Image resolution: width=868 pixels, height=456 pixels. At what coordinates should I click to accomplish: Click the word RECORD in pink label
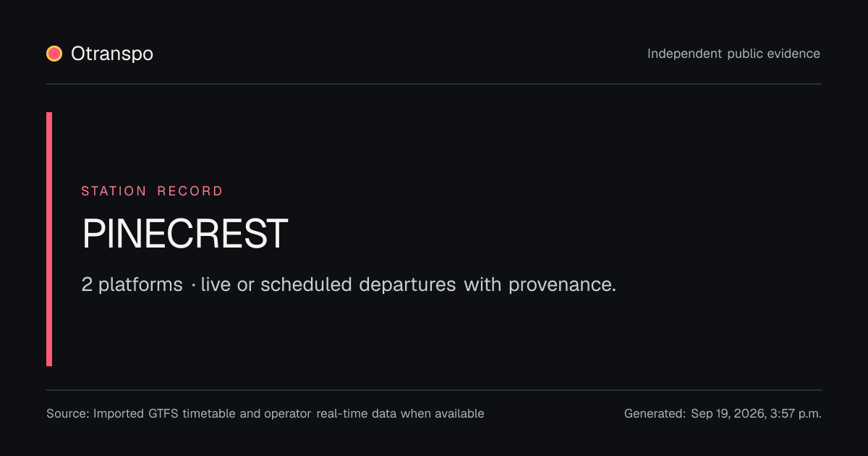coord(190,191)
